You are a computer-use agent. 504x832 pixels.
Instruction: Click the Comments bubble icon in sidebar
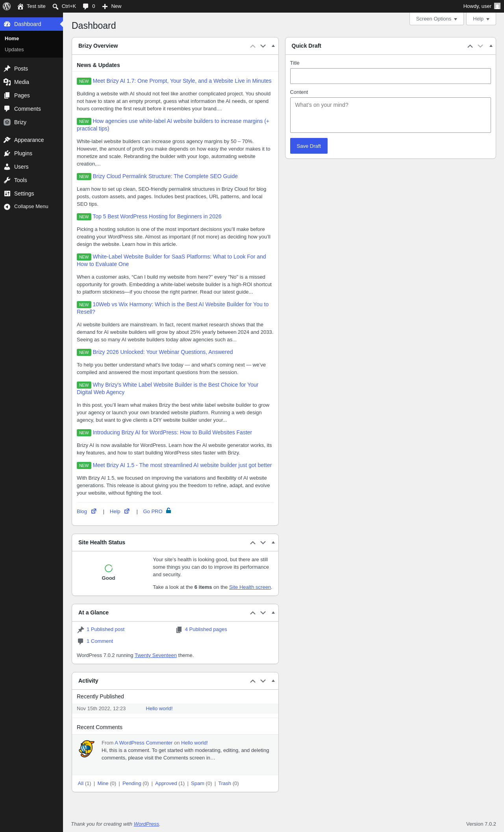point(7,109)
